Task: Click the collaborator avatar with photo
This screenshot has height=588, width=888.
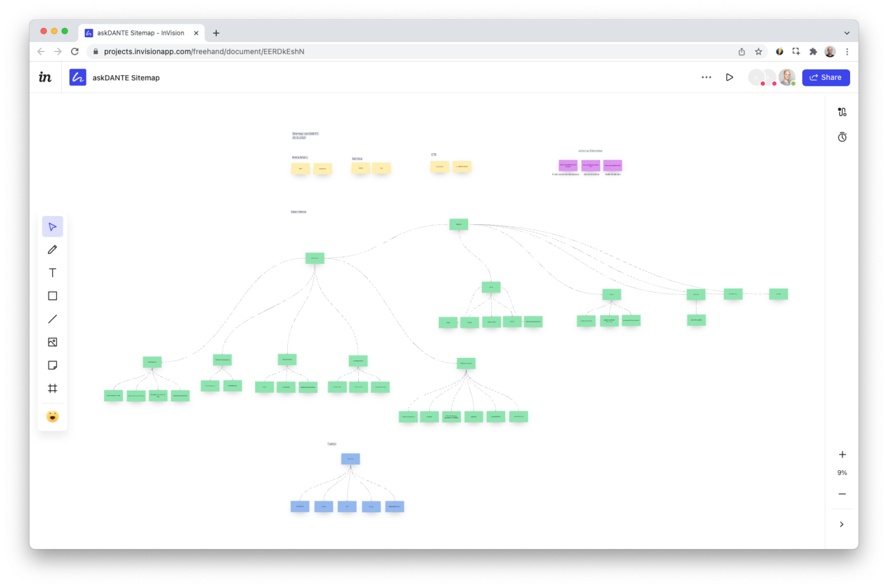Action: point(787,77)
